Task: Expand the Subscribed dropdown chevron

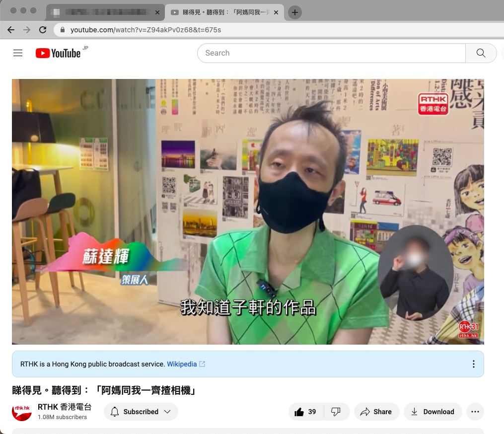Action: coord(167,412)
